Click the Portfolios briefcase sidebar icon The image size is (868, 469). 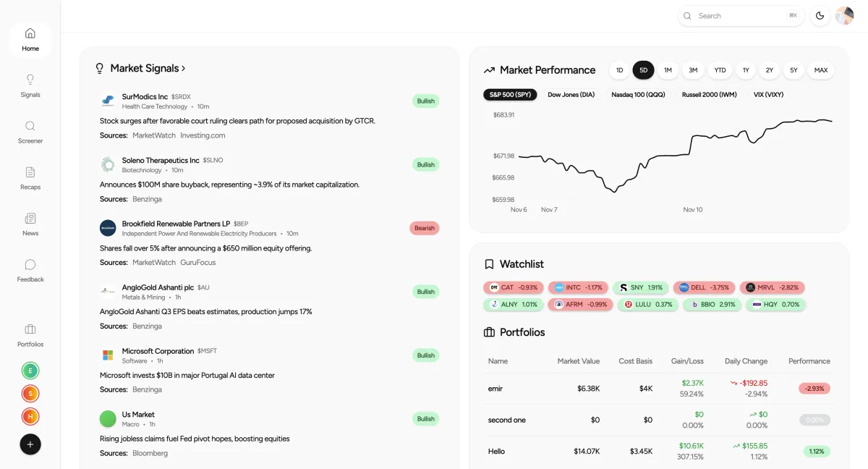[x=30, y=329]
